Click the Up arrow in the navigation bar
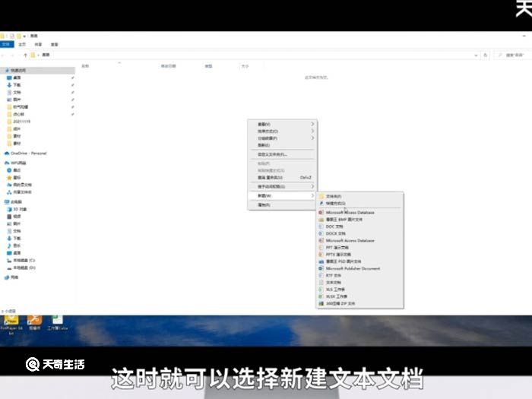Viewport: 532px width, 399px height. tap(25, 55)
